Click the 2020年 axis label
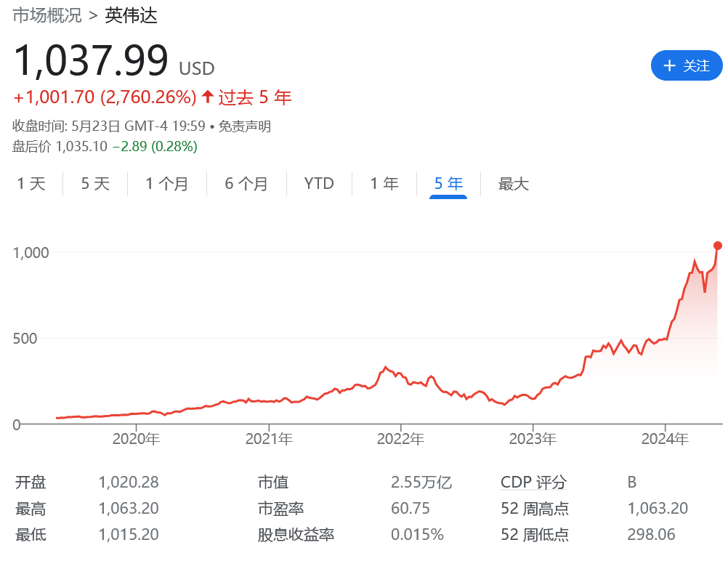 click(136, 439)
